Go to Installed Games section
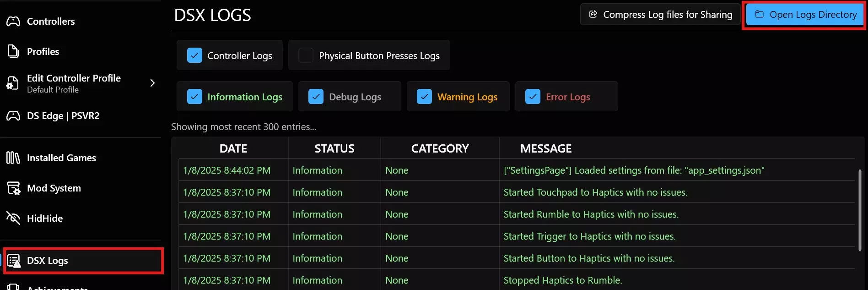 (x=61, y=158)
